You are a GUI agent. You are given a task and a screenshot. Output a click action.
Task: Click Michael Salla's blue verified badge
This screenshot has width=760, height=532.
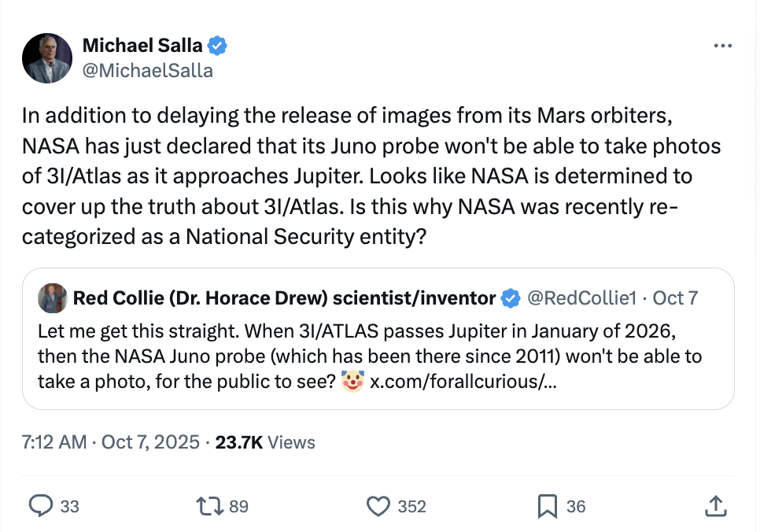218,46
